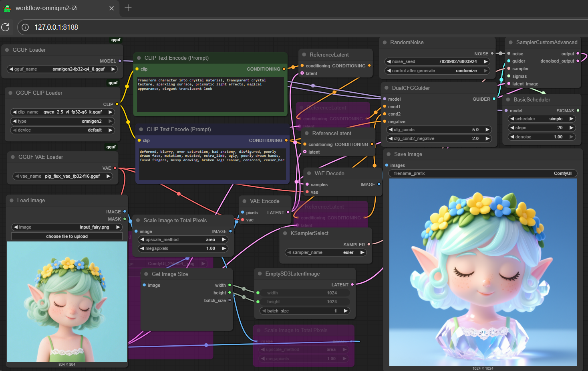Increase steps value with right arrow
The image size is (588, 371).
(x=572, y=128)
